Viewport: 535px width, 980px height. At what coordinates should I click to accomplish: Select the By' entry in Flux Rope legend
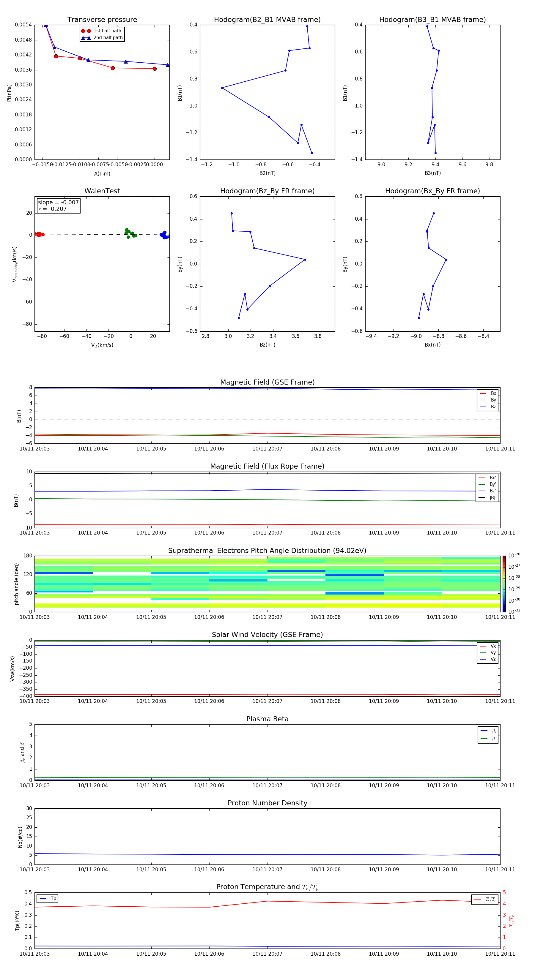487,484
